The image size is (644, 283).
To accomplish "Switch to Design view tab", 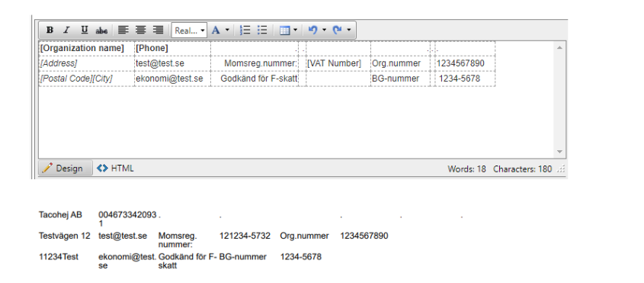I will click(66, 169).
